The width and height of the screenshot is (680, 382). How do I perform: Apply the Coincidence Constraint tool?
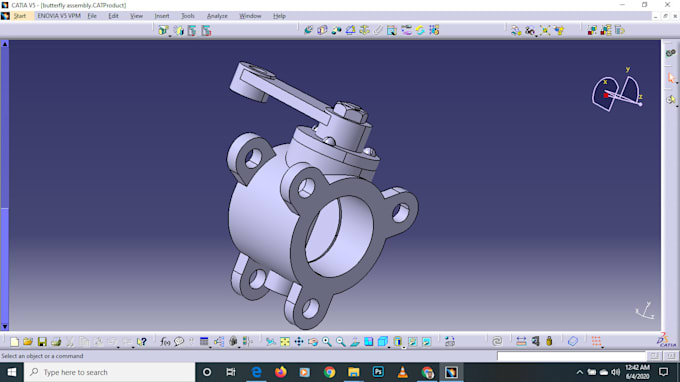click(x=308, y=30)
